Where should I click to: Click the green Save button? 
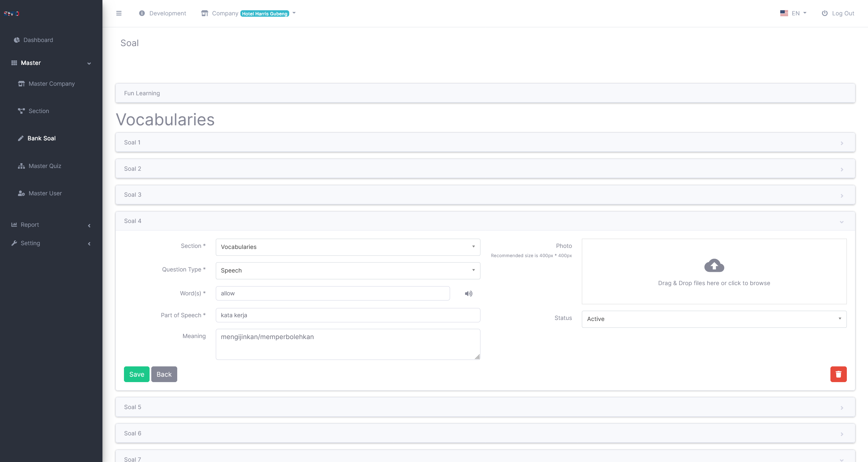pos(137,374)
